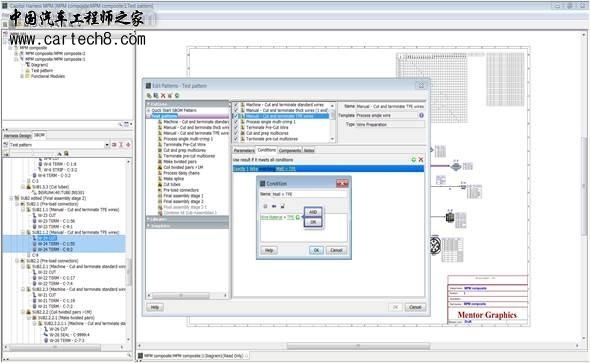Screen dimensions: 590x363
Task: Toggle checkbox for Terminate Pre-Cut Wire
Action: pyautogui.click(x=236, y=128)
